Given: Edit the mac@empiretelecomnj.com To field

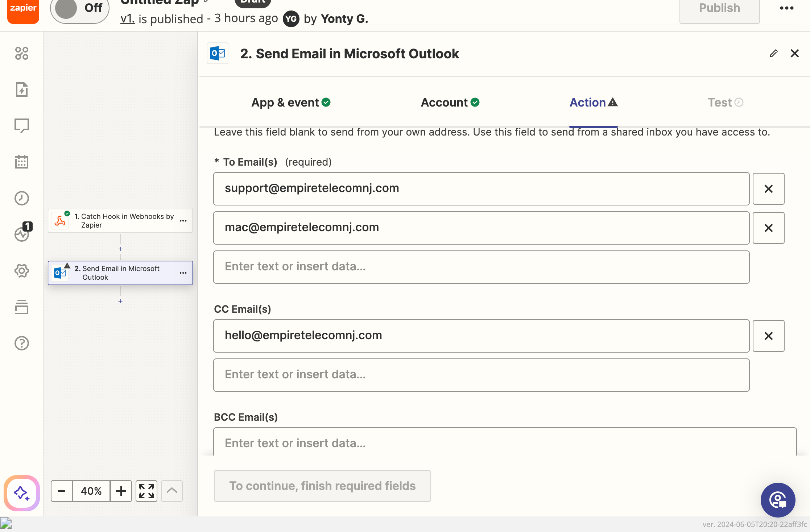Looking at the screenshot, I should coord(481,228).
